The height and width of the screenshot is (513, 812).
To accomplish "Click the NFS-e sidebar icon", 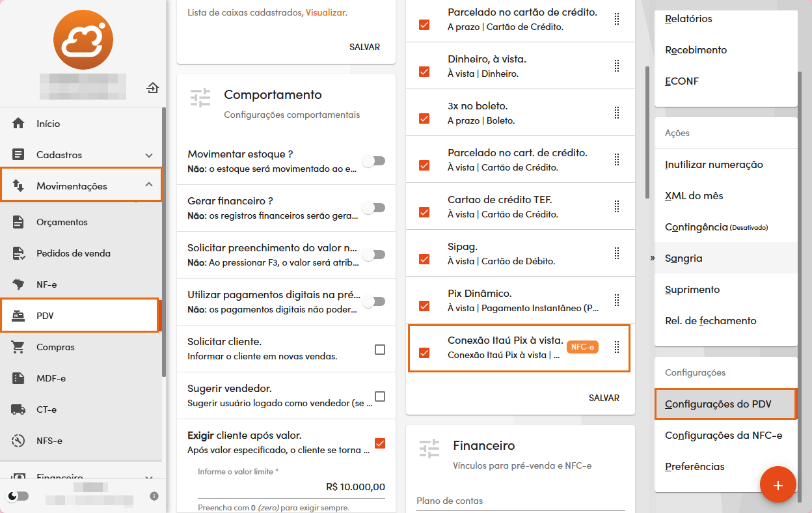I will click(18, 441).
